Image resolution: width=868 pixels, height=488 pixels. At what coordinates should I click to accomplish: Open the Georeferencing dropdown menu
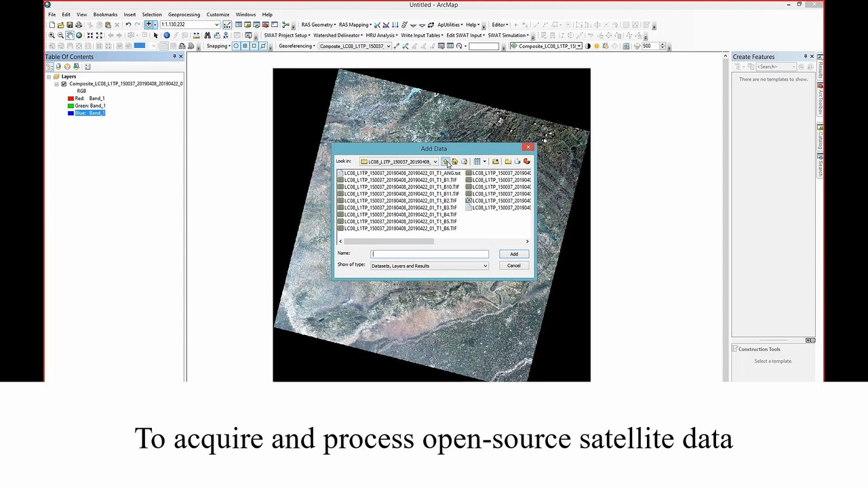(x=297, y=46)
